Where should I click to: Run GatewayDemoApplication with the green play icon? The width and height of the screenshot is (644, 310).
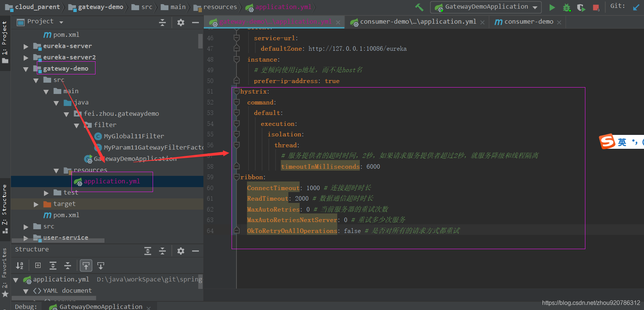pos(552,7)
